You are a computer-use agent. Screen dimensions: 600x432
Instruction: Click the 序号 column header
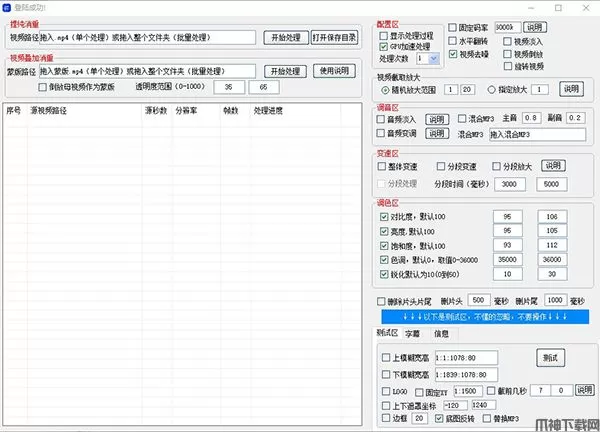[14, 110]
